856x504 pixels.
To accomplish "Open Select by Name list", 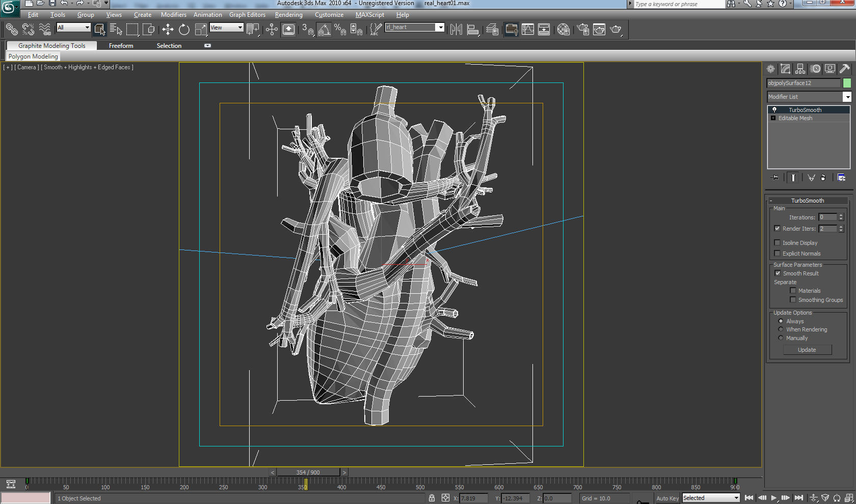I will [116, 30].
